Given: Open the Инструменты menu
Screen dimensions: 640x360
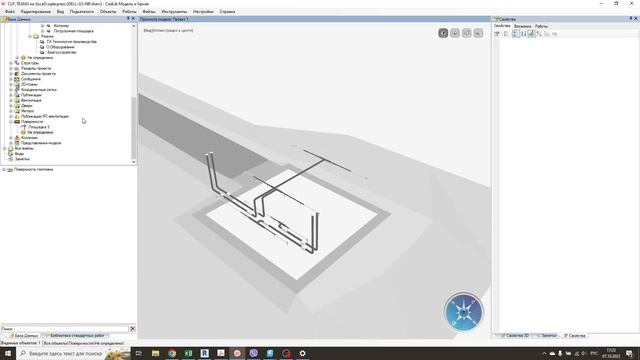Looking at the screenshot, I should [174, 12].
